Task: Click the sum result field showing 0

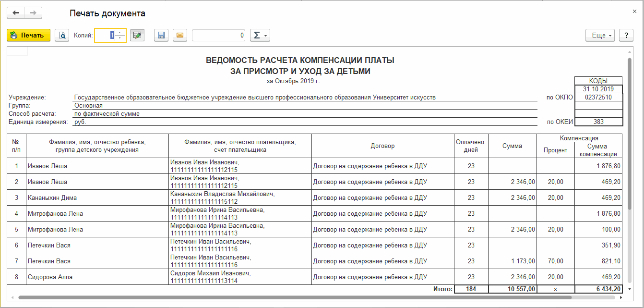Action: [x=219, y=35]
